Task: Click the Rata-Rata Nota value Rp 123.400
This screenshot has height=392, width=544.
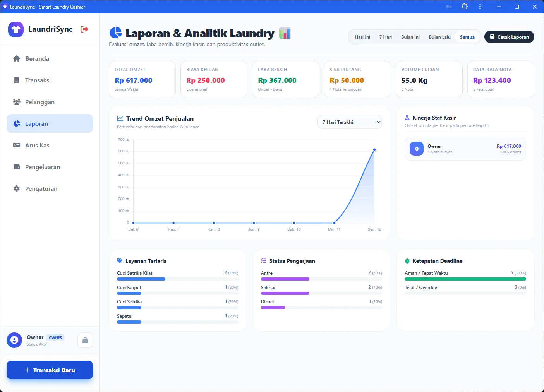Action: (x=492, y=80)
